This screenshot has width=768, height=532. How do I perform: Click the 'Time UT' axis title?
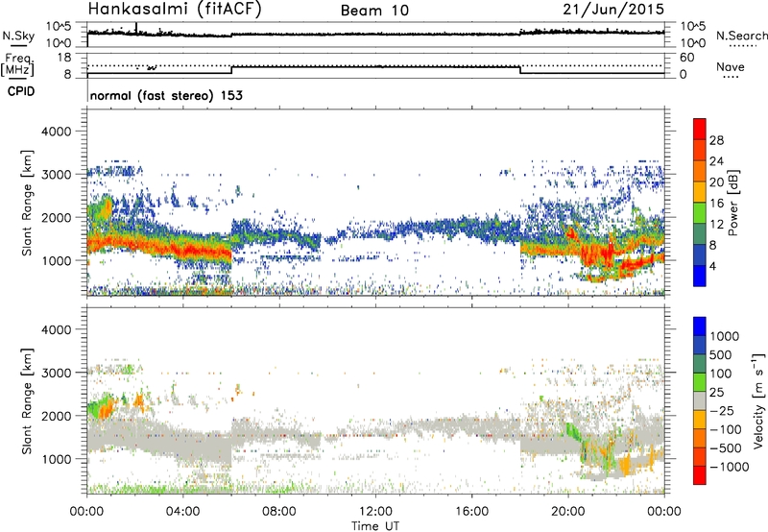click(x=375, y=526)
